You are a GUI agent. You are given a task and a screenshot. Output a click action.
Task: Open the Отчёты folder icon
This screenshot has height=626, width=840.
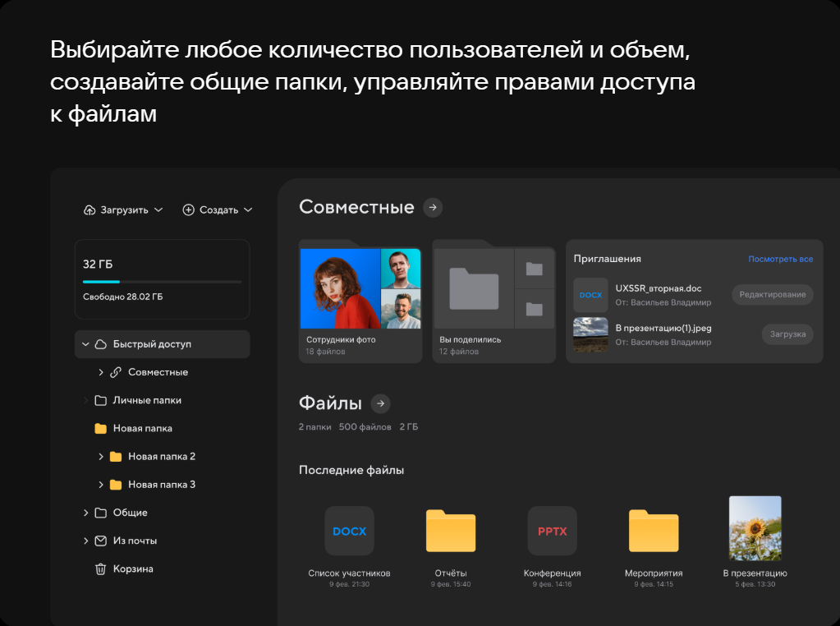[451, 531]
